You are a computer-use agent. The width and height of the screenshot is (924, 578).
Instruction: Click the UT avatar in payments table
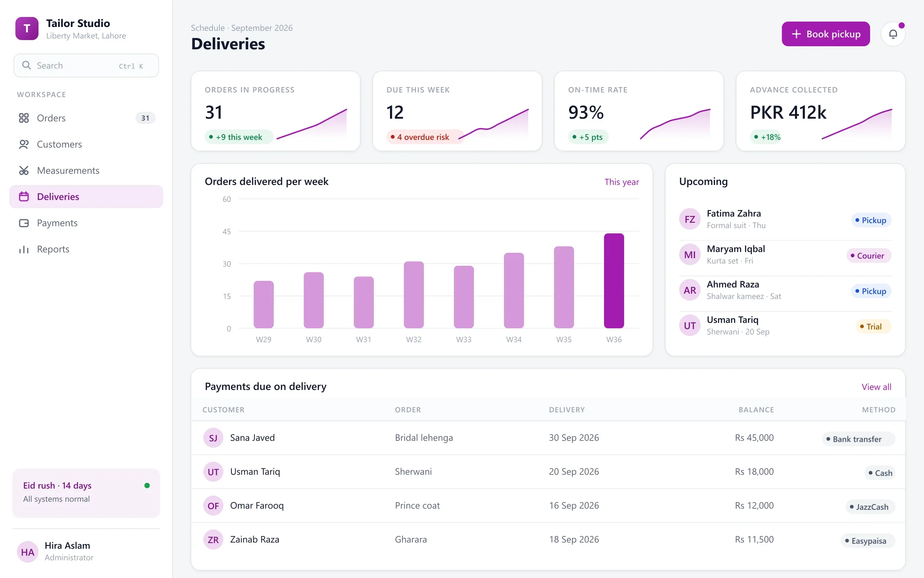point(213,472)
